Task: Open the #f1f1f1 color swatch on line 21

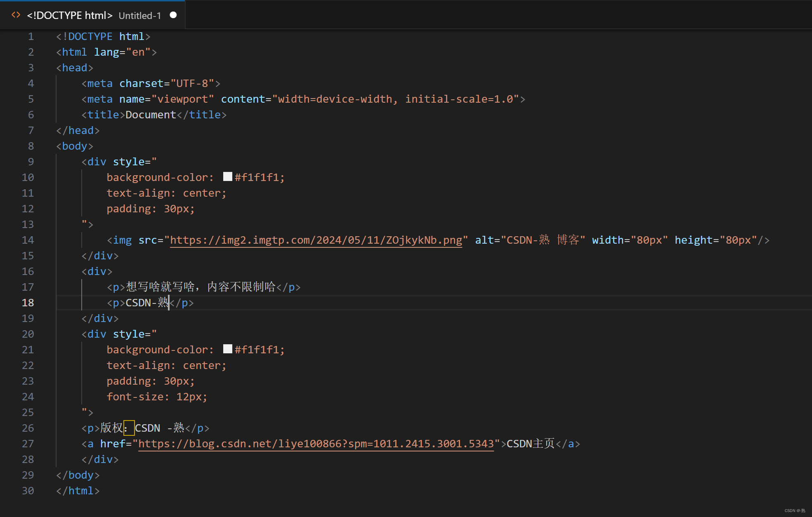Action: [228, 349]
